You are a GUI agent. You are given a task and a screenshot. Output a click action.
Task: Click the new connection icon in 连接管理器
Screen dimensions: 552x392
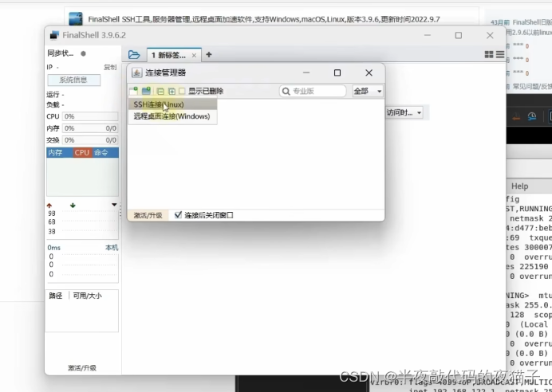(133, 91)
